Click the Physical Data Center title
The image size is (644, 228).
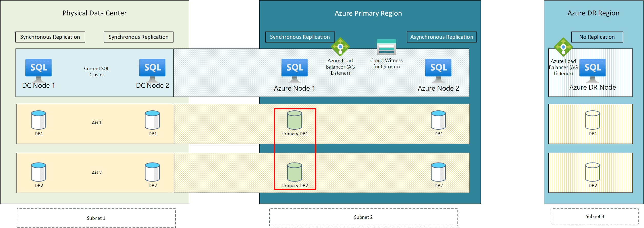pos(95,13)
